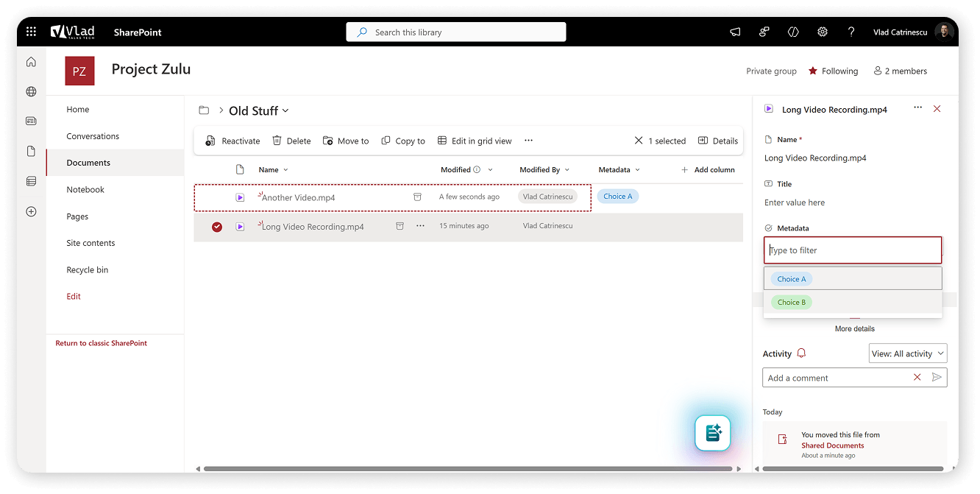Select the green Choice B option
Viewport: 980px width, 494px height.
pos(792,302)
